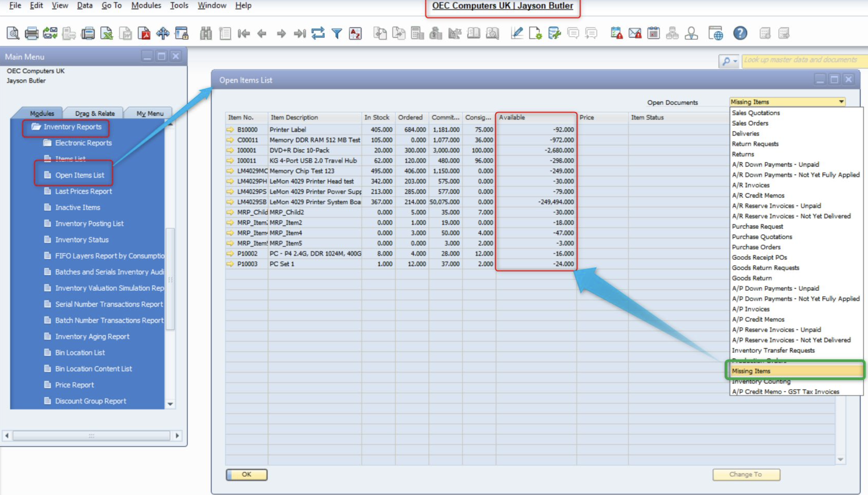Open the search type dropdown arrow
This screenshot has width=868, height=495.
pyautogui.click(x=735, y=61)
